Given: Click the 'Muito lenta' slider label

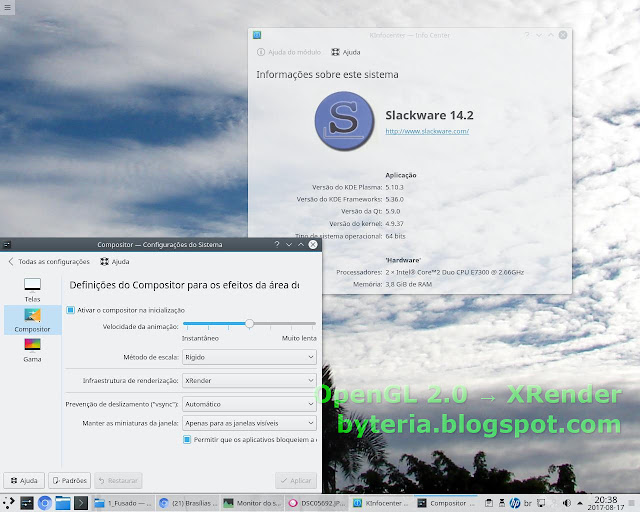Looking at the screenshot, I should click(x=299, y=338).
